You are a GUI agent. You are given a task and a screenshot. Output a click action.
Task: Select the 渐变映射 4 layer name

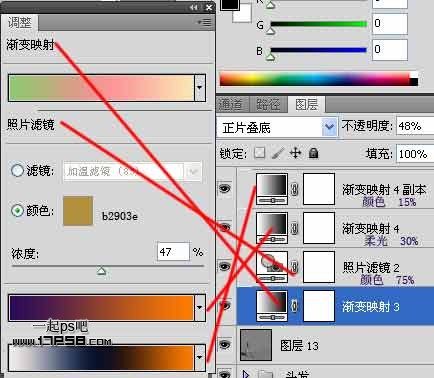[371, 229]
